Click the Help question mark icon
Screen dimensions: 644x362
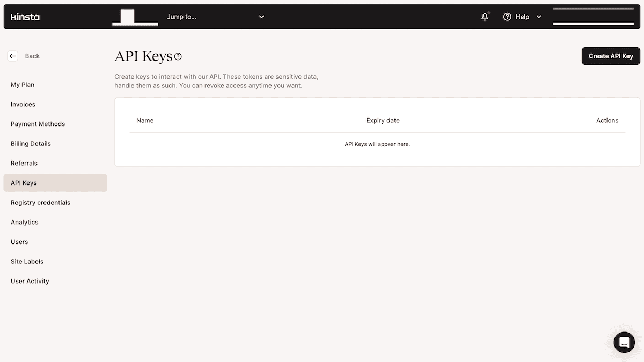click(x=507, y=17)
